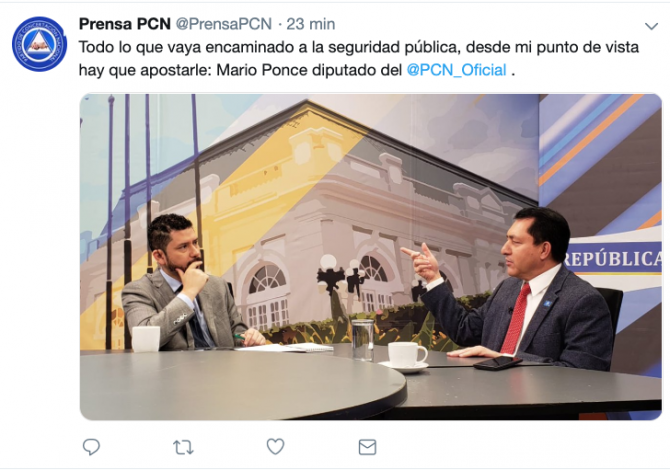670x470 pixels.
Task: Send tweet via direct message envelope icon
Action: click(x=367, y=447)
